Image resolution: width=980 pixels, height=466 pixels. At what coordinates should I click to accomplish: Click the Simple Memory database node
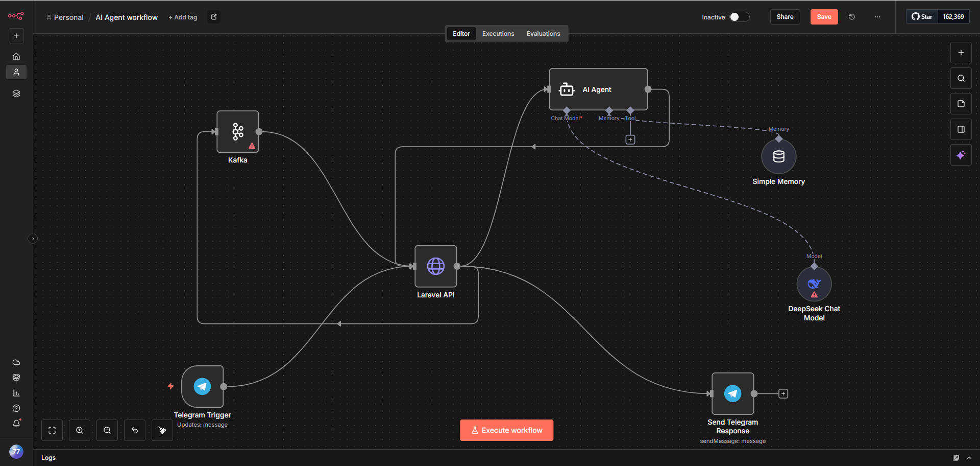coord(778,156)
